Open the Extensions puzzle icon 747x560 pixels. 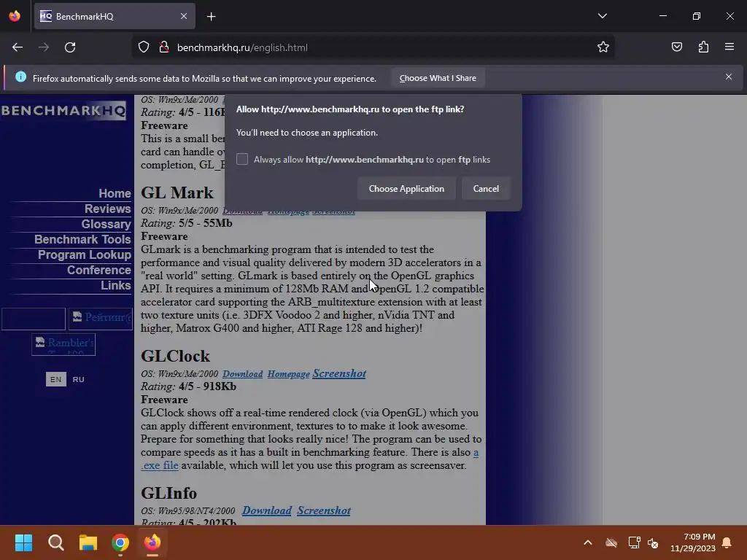703,47
